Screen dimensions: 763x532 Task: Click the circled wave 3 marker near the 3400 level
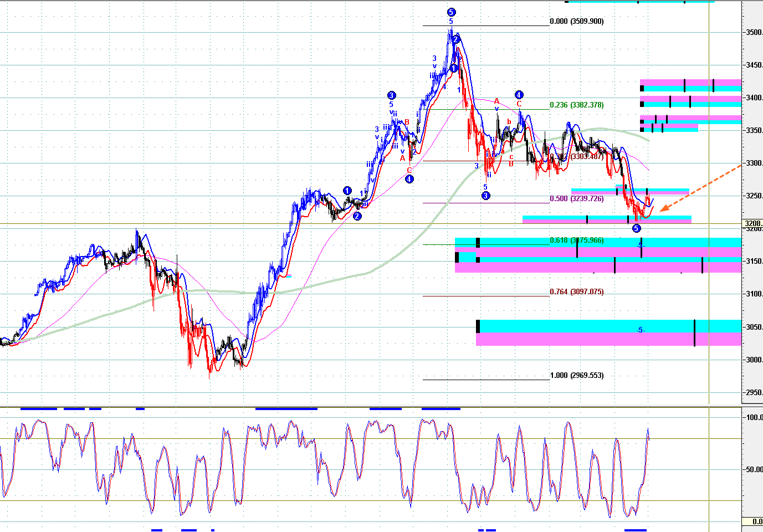coord(392,95)
